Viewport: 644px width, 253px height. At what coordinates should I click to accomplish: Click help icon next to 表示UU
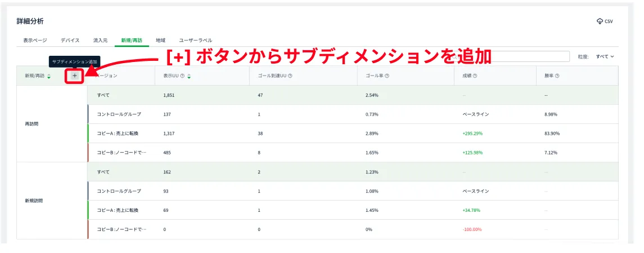(183, 76)
